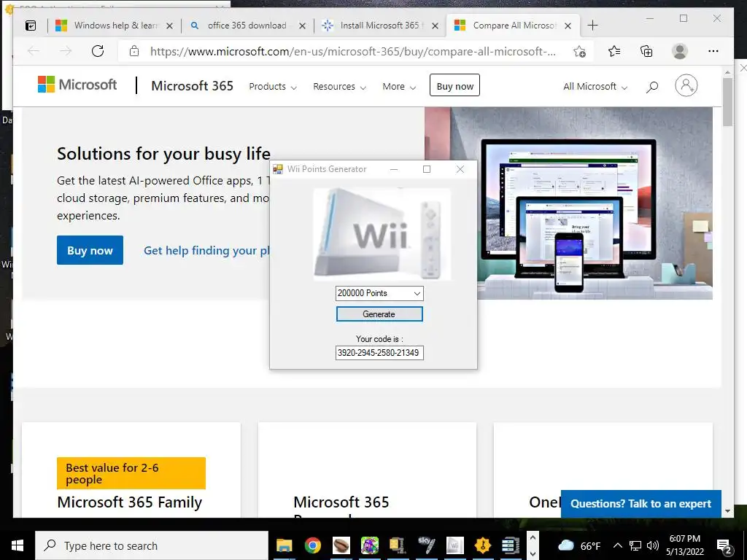Click Questions? Talk to an expert button
The height and width of the screenshot is (560, 747).
click(x=640, y=504)
